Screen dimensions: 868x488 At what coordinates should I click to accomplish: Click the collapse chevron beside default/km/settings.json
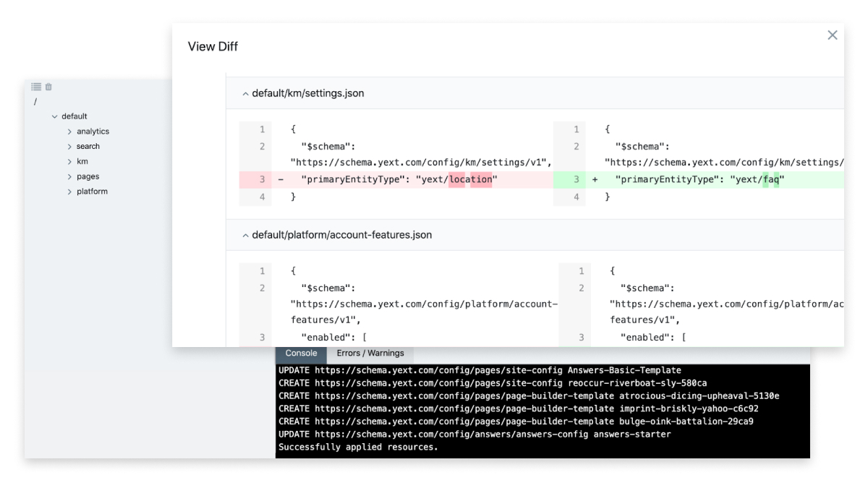click(x=246, y=93)
